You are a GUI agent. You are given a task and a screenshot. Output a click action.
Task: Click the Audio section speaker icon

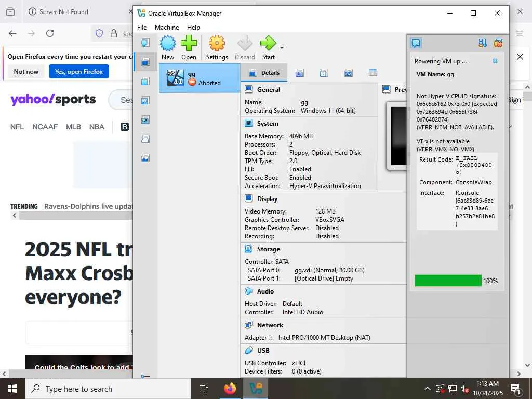[x=248, y=291]
